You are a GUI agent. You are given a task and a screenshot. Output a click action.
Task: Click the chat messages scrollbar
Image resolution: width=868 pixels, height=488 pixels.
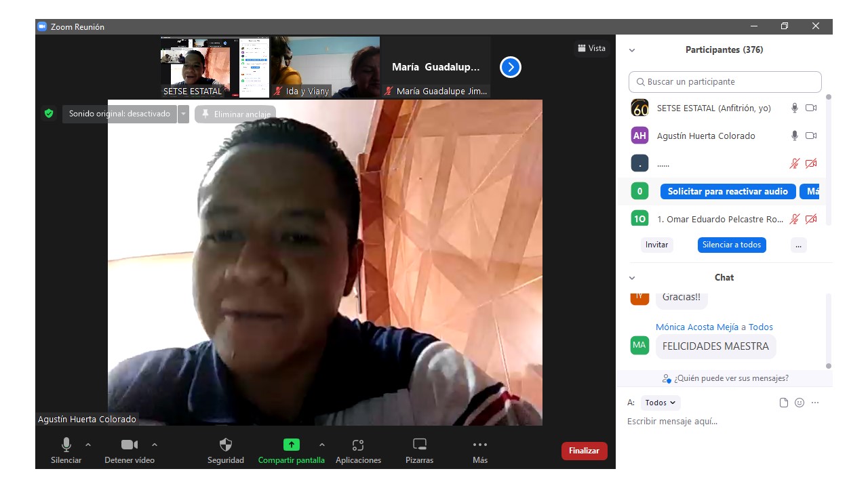point(828,331)
